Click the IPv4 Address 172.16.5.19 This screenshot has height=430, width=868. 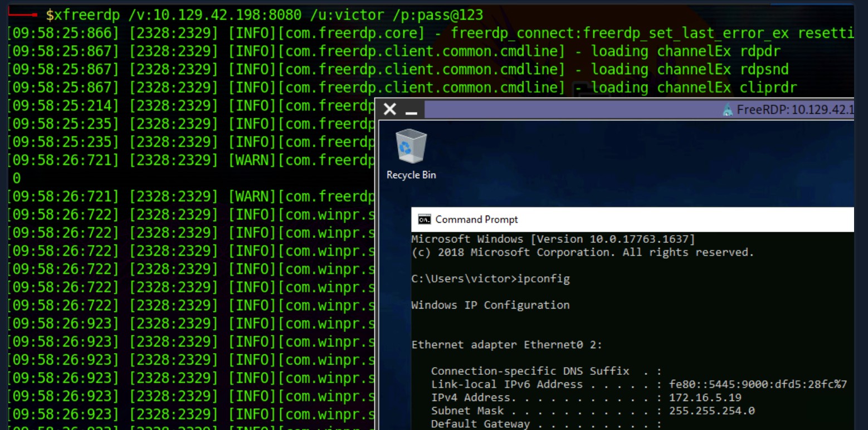(705, 398)
